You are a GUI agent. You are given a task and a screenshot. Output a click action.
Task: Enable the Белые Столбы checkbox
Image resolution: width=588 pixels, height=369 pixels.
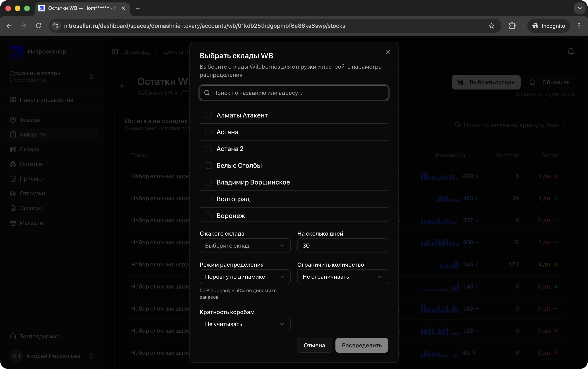(x=208, y=165)
